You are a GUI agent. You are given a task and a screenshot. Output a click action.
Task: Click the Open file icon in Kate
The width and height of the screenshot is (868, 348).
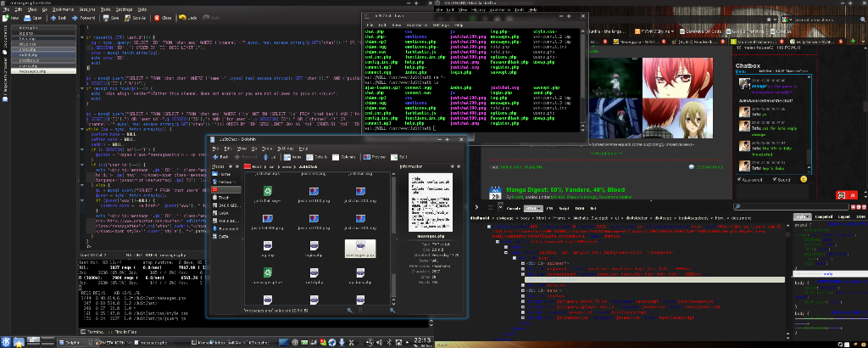[x=27, y=18]
